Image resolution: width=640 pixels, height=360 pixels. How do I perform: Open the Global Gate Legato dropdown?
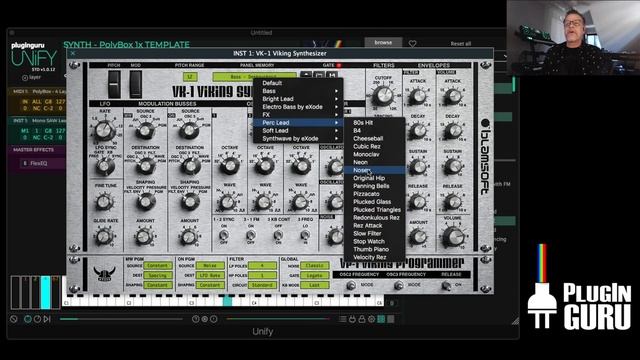click(314, 276)
